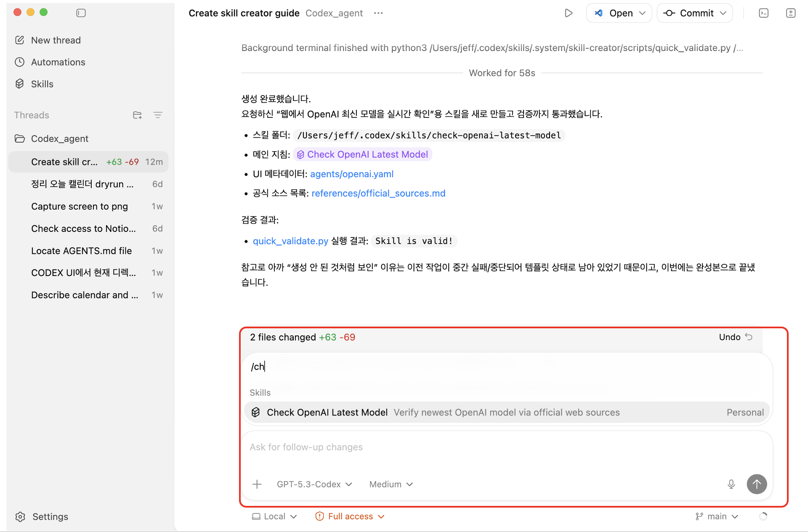Click the microphone dictation icon
The image size is (808, 532).
point(731,484)
